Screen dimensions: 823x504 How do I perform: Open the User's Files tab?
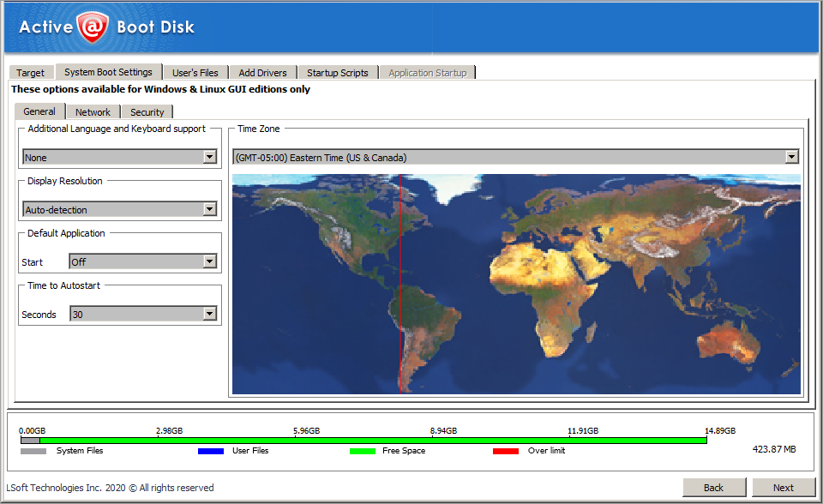(x=195, y=72)
